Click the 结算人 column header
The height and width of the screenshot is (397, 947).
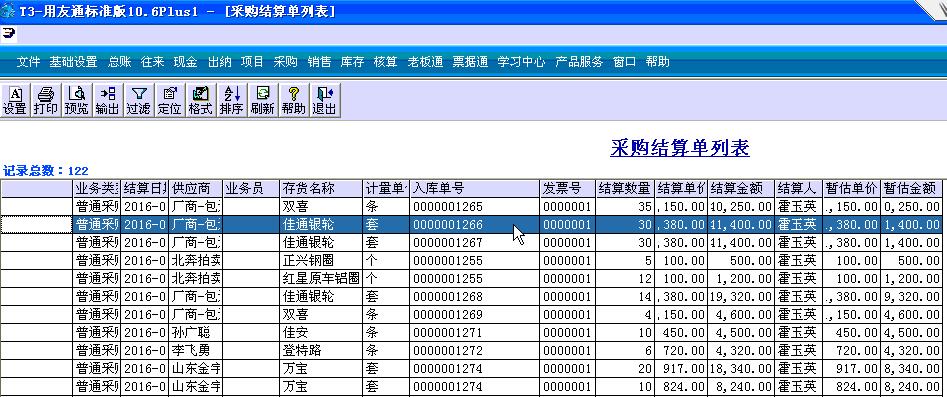point(798,188)
